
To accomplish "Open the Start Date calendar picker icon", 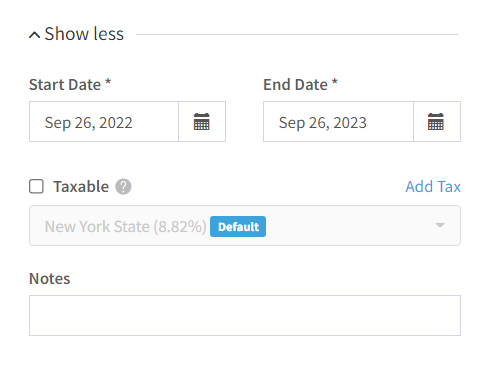I will pyautogui.click(x=202, y=122).
